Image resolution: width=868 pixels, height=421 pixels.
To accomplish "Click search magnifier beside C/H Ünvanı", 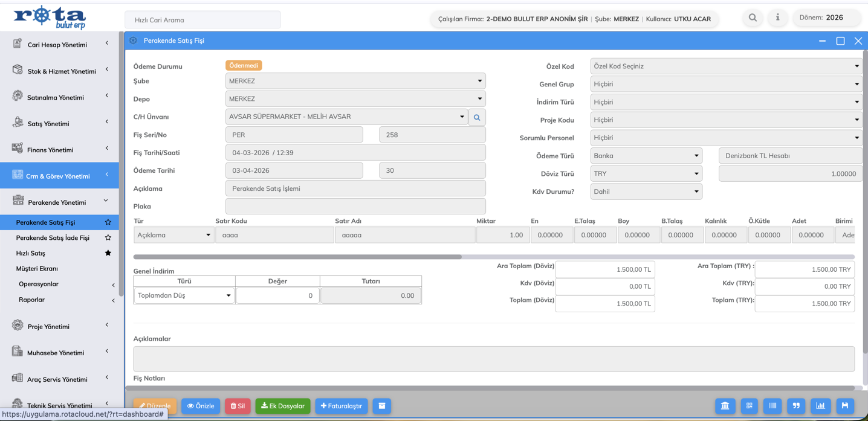I will 477,117.
